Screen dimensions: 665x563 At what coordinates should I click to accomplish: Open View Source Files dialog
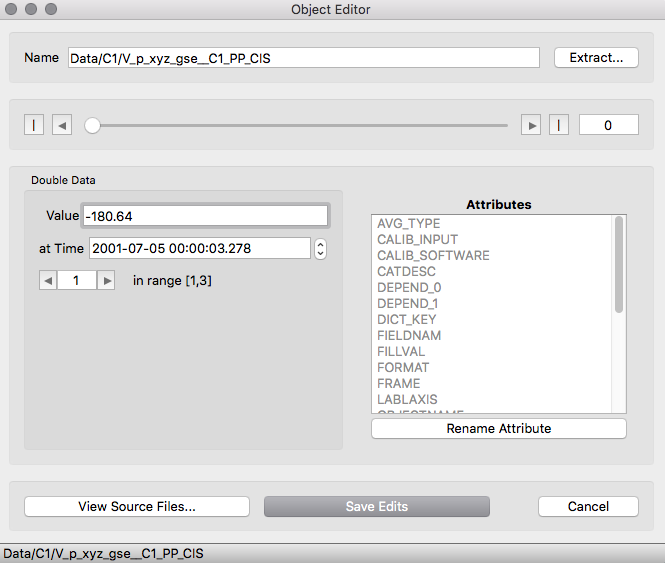[x=136, y=506]
